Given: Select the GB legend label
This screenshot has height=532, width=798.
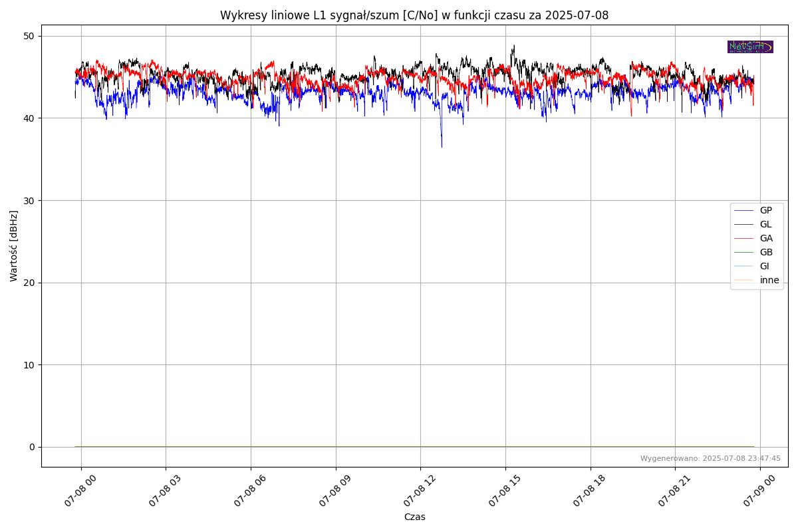Looking at the screenshot, I should (x=766, y=252).
